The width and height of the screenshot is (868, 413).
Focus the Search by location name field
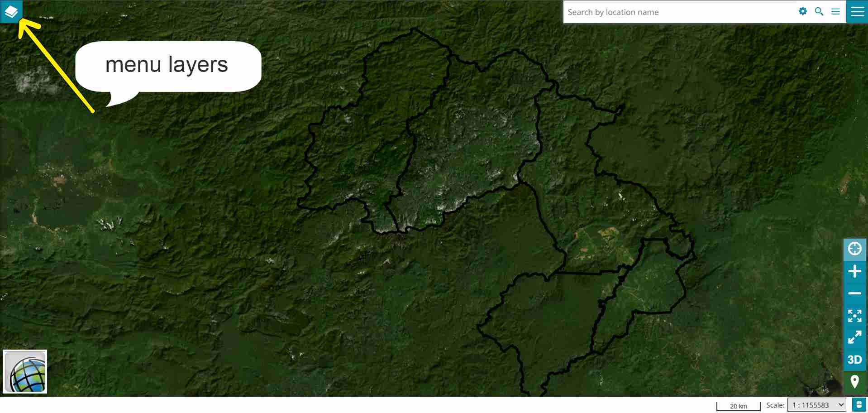(x=679, y=12)
